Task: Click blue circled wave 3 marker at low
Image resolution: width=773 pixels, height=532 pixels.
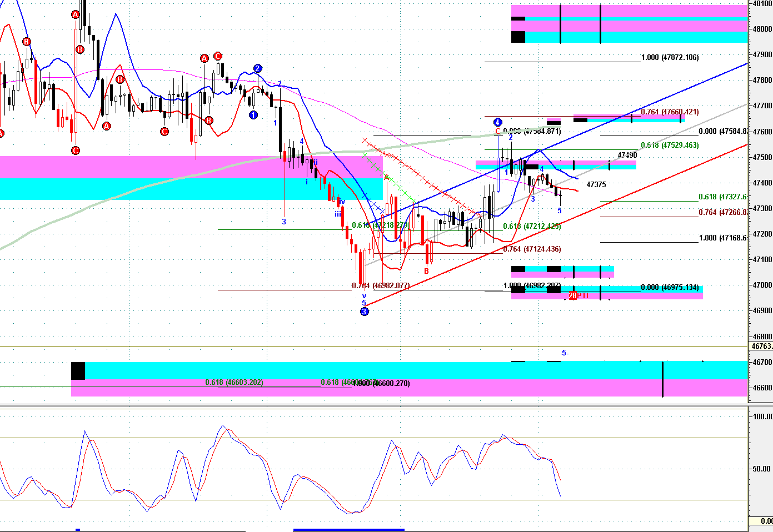Action: [x=365, y=312]
